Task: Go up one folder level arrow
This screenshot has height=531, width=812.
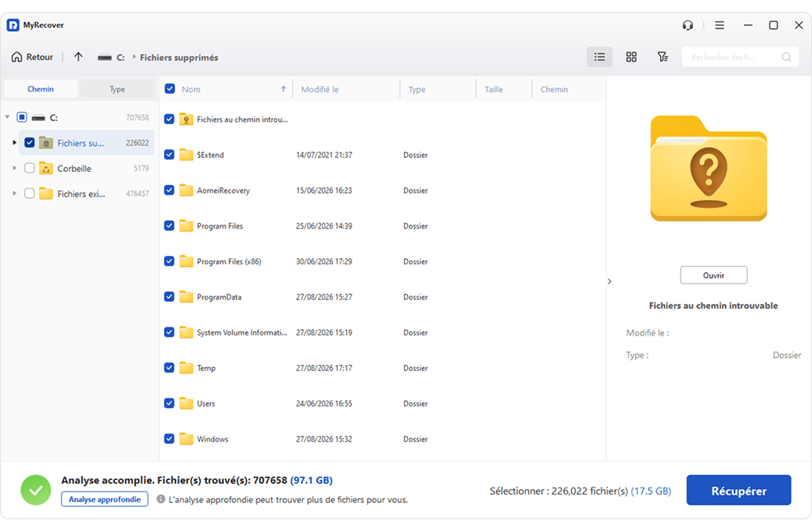Action: [78, 57]
